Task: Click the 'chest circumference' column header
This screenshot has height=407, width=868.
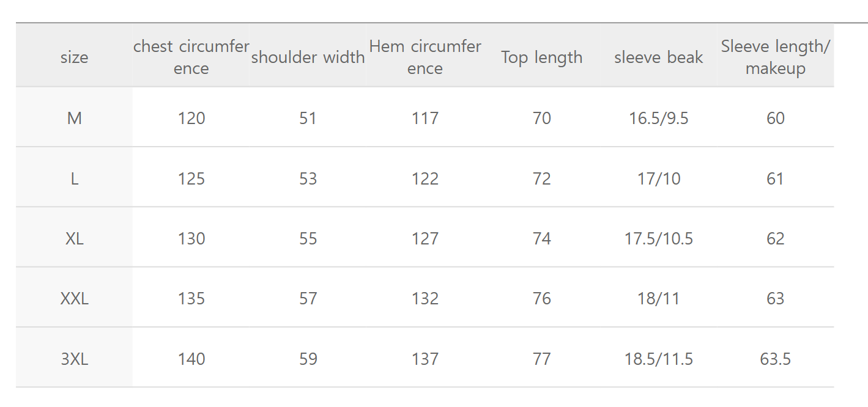Action: pos(191,57)
